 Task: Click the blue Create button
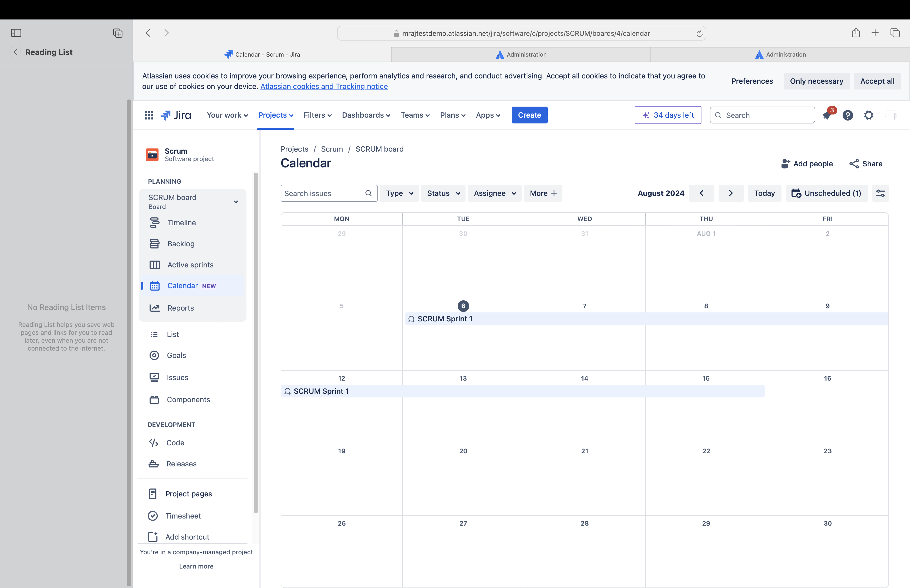click(529, 115)
